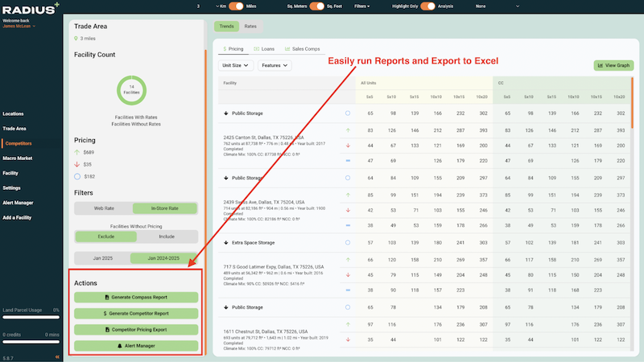
Task: Click the Facility column header
Action: (230, 83)
